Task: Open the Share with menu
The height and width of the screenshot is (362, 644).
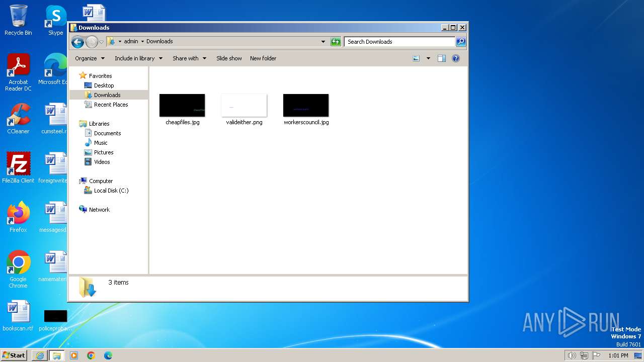Action: [x=189, y=58]
